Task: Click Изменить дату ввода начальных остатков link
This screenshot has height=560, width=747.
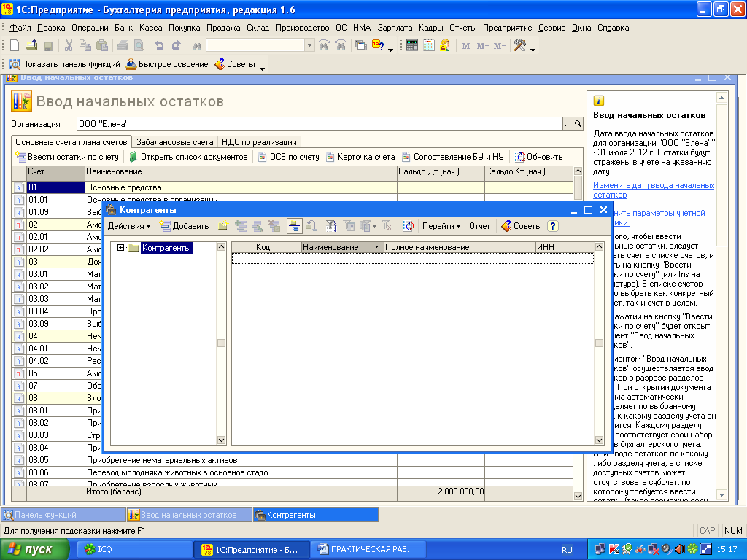Action: (654, 190)
